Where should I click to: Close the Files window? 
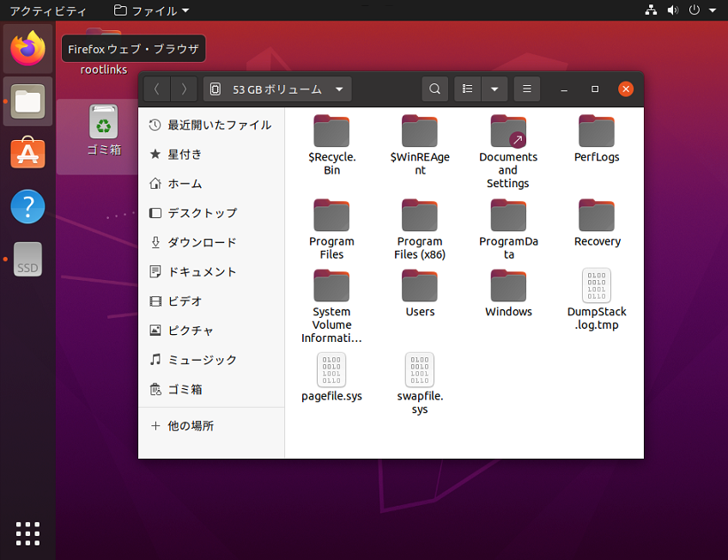pos(626,88)
